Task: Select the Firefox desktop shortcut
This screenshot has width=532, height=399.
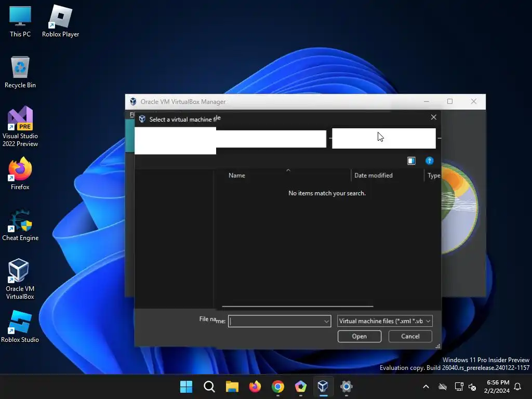Action: coord(20,174)
